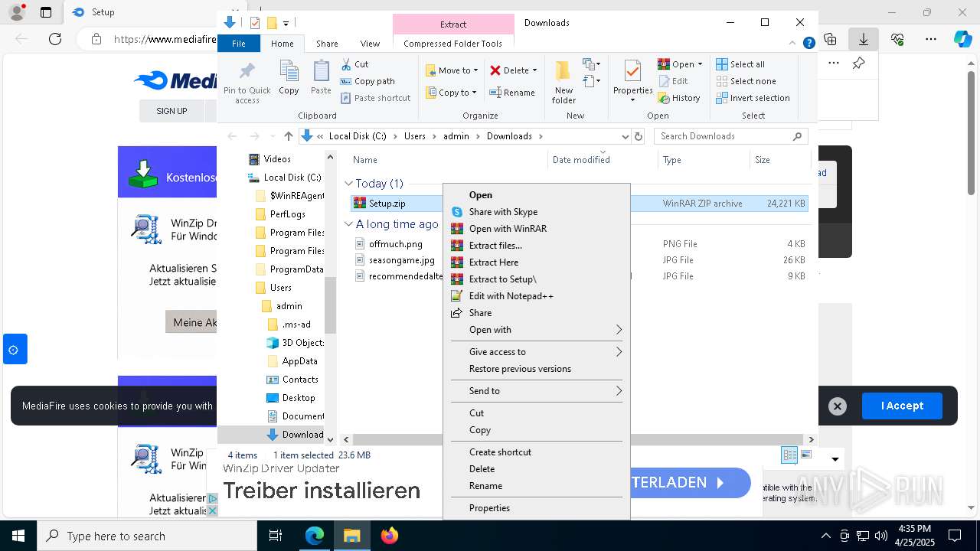Click the Explorer help question mark icon
The height and width of the screenshot is (551, 980).
[808, 44]
